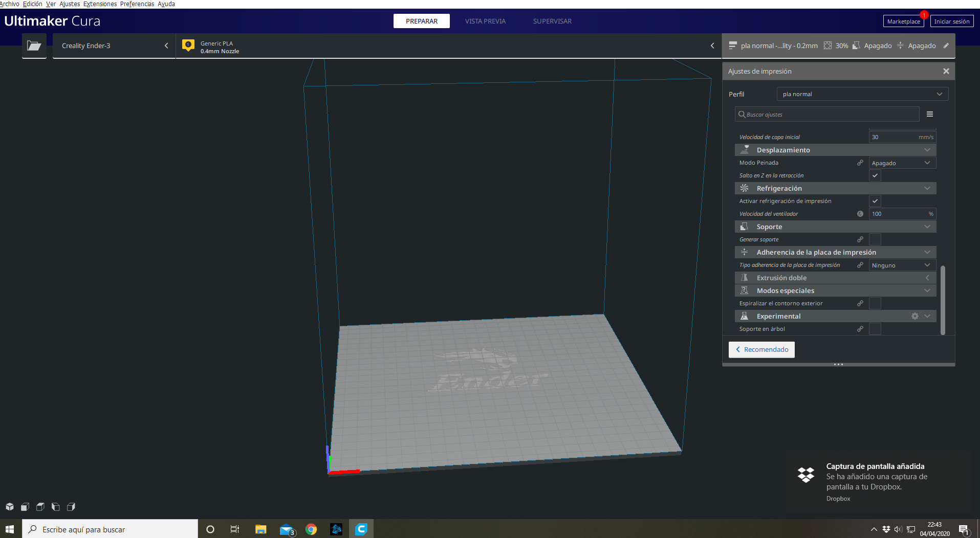Open the Marketplace
This screenshot has width=980, height=538.
[903, 21]
